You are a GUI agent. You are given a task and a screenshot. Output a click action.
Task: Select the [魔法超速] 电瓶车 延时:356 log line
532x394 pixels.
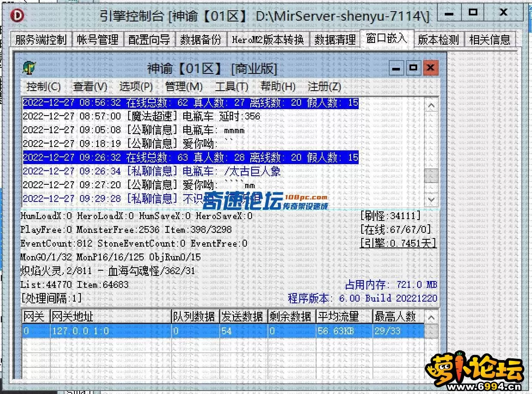pyautogui.click(x=141, y=116)
